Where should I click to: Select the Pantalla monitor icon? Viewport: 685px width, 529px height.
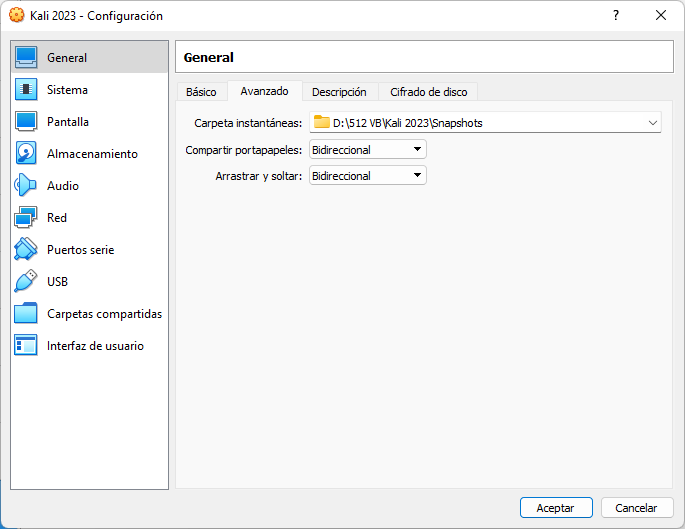coord(26,121)
